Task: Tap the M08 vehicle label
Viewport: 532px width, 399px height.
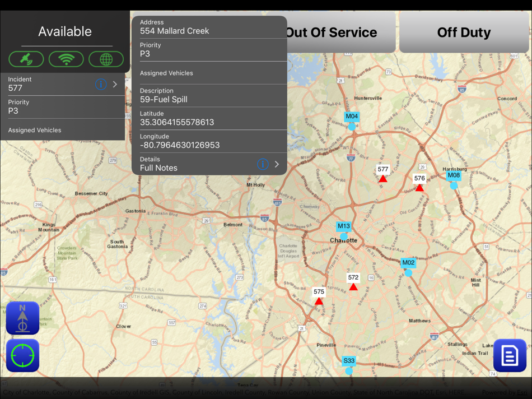Action: coord(454,175)
